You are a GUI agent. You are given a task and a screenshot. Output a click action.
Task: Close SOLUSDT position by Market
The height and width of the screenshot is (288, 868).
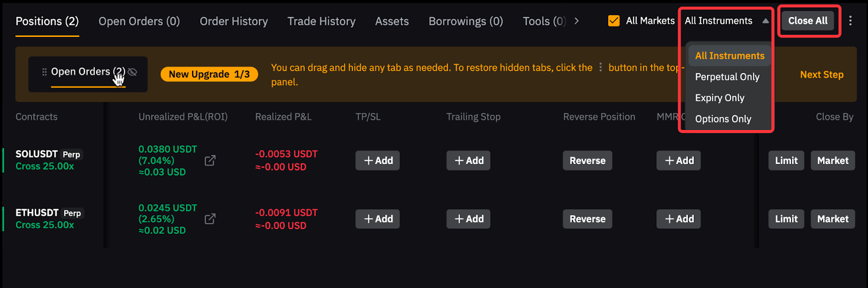point(832,160)
